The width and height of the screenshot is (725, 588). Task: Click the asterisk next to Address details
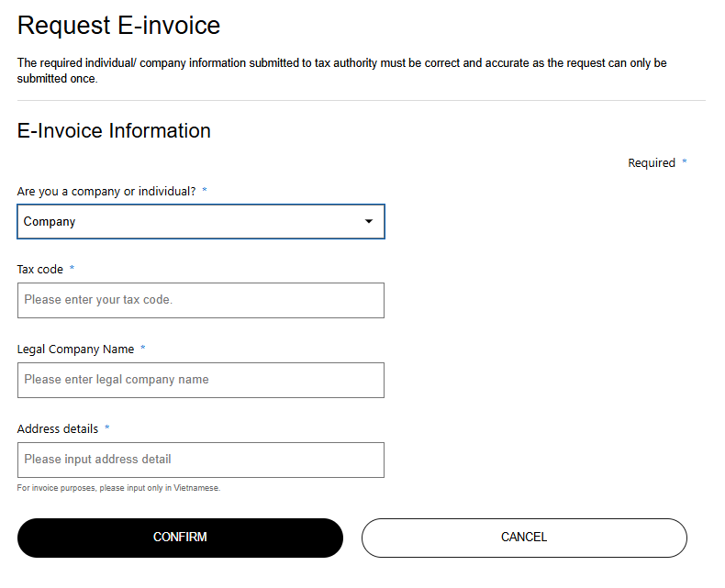tap(106, 428)
